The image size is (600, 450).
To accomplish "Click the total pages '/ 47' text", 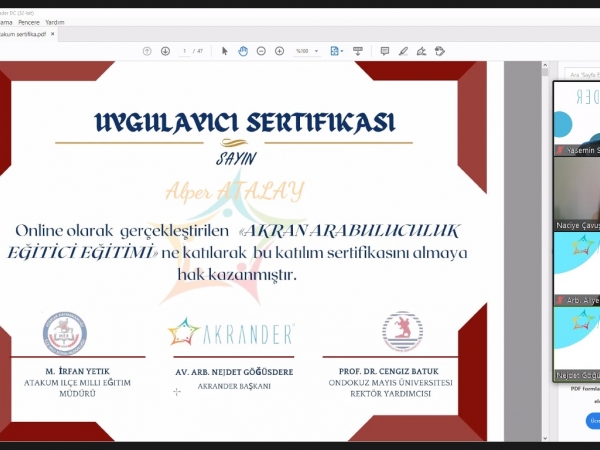I will (x=198, y=51).
